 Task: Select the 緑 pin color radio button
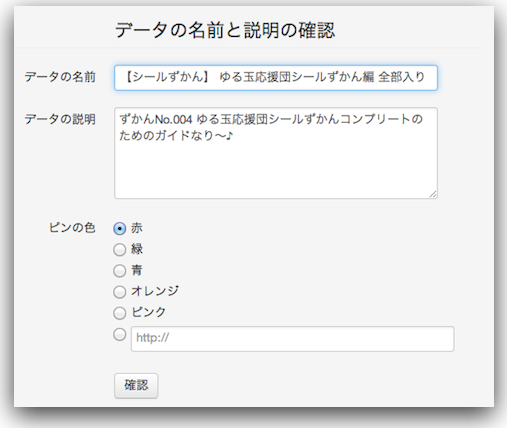click(x=119, y=250)
